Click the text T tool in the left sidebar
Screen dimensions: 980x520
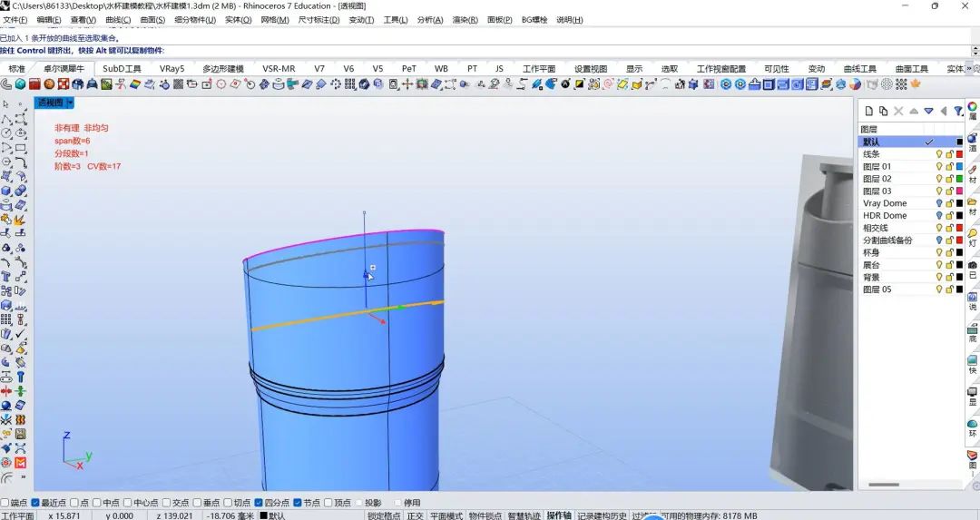(x=5, y=277)
